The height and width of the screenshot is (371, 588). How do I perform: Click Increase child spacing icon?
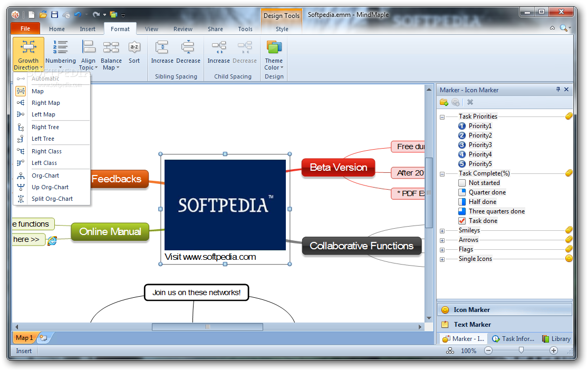tap(219, 47)
